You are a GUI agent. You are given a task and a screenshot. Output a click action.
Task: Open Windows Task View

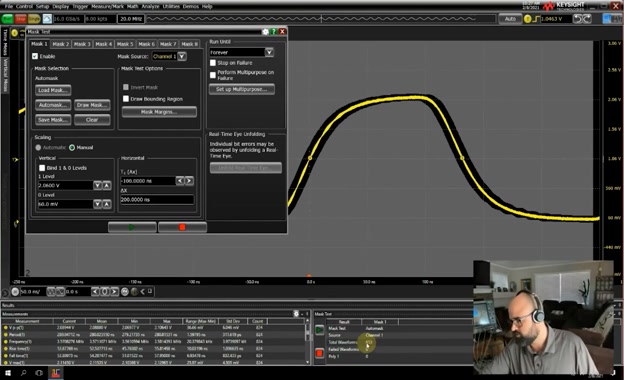[x=39, y=373]
